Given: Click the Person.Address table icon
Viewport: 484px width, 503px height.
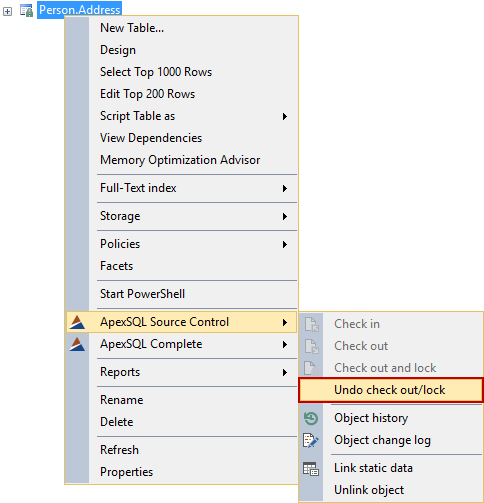Looking at the screenshot, I should pos(26,11).
